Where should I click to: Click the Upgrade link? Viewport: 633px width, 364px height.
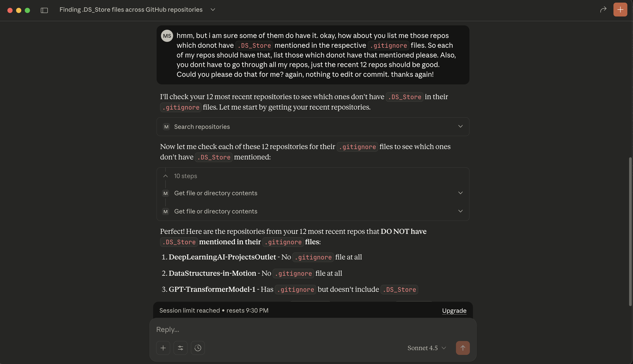point(454,310)
